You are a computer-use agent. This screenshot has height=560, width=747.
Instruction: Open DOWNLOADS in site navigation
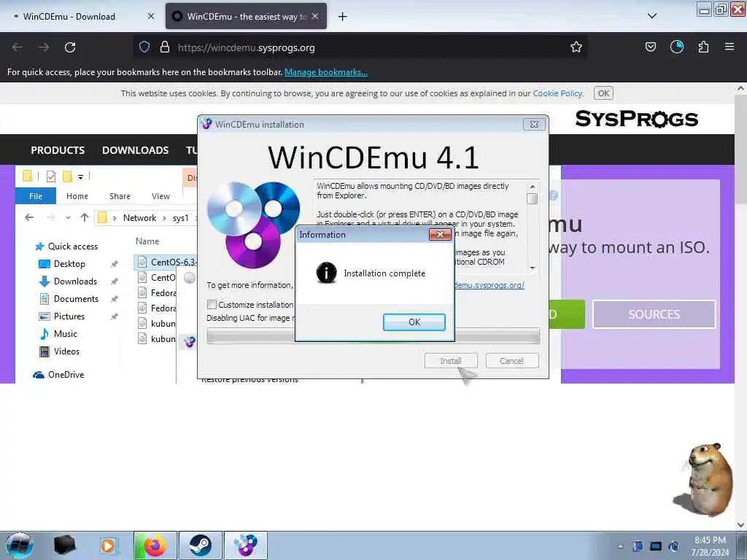(x=135, y=150)
